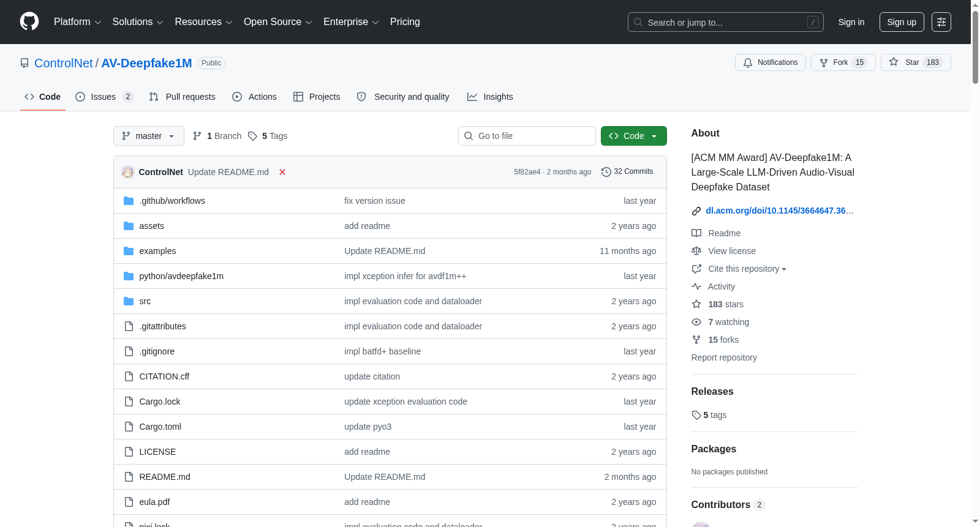Viewport: 980px width, 527px height.
Task: Open the Projects tab
Action: point(317,97)
